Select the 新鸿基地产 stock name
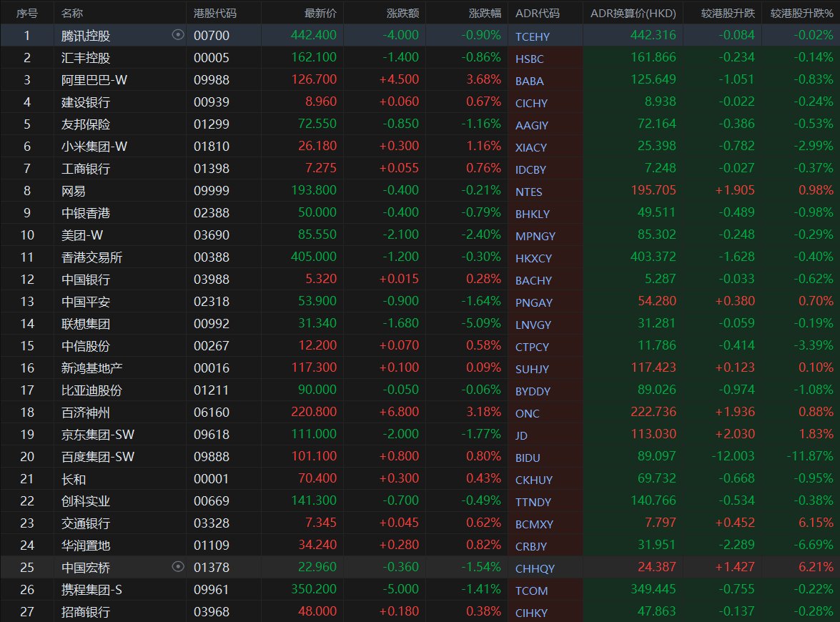This screenshot has height=622, width=840. tap(92, 369)
